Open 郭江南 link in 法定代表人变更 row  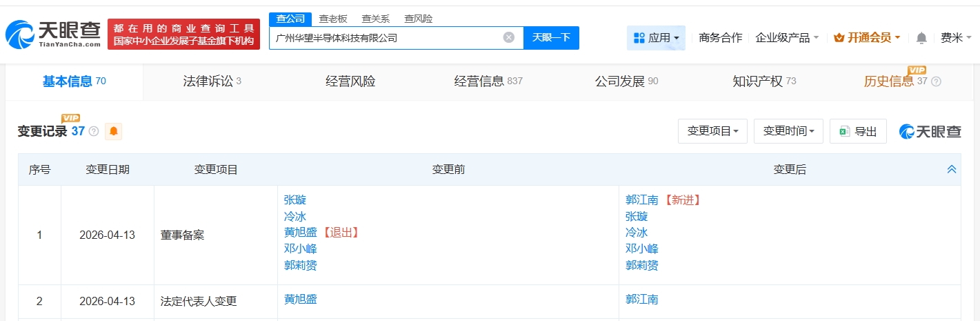pyautogui.click(x=641, y=300)
